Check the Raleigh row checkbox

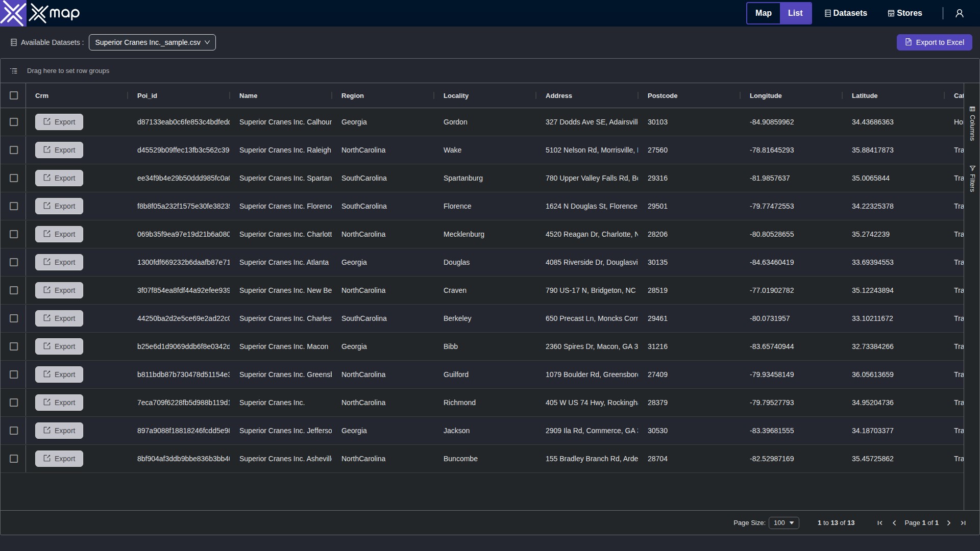14,150
